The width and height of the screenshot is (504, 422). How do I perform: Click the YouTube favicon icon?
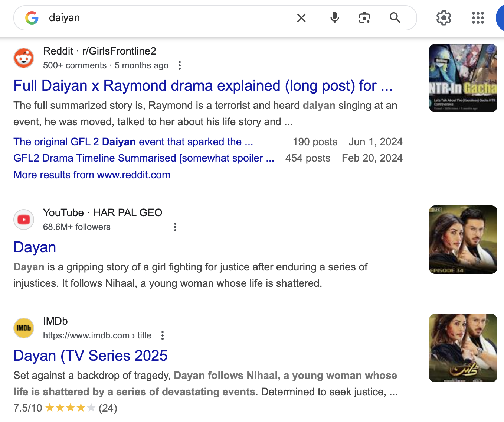tap(24, 220)
